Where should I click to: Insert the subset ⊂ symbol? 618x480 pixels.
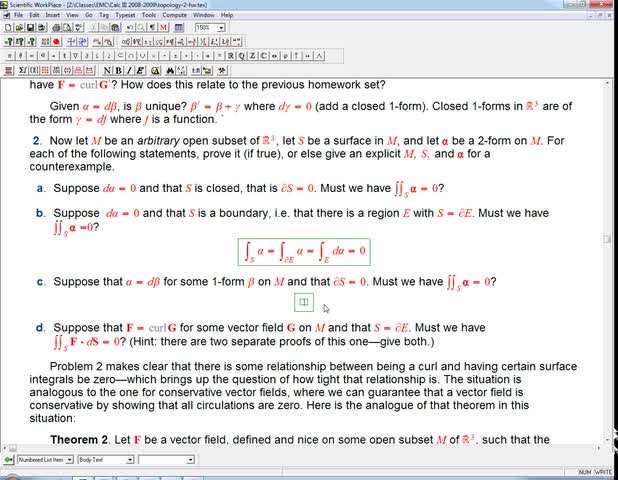pos(121,56)
